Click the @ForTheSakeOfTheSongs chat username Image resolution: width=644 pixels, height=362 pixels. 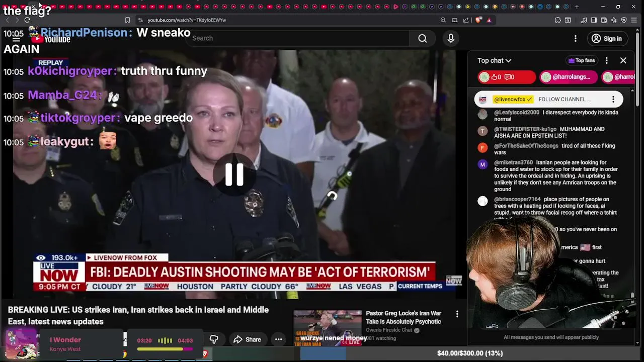click(x=526, y=146)
